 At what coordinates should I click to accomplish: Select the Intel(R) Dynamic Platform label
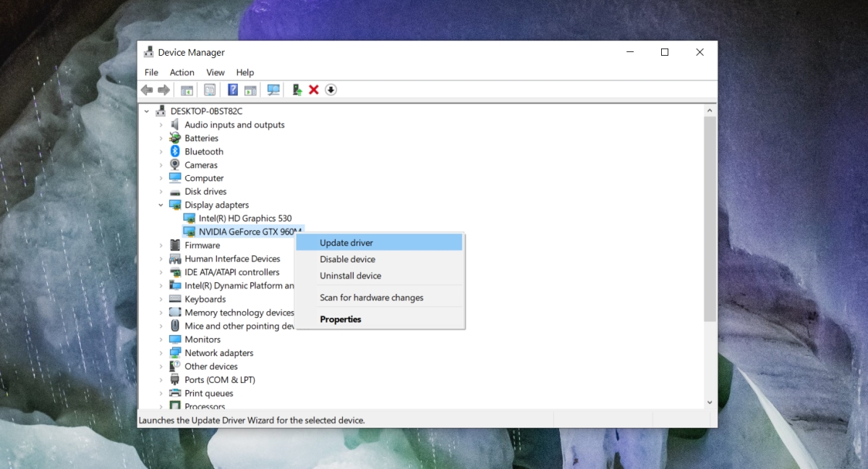point(239,286)
